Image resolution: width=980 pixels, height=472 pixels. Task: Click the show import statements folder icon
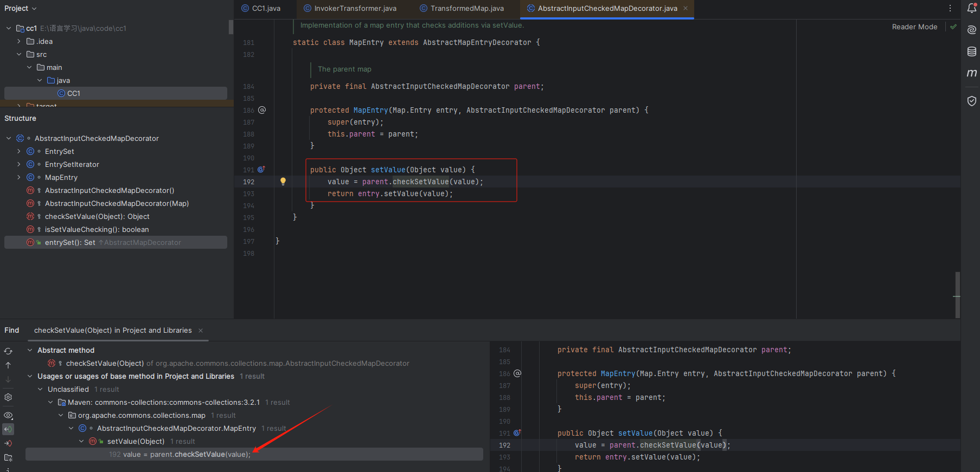coord(8,458)
